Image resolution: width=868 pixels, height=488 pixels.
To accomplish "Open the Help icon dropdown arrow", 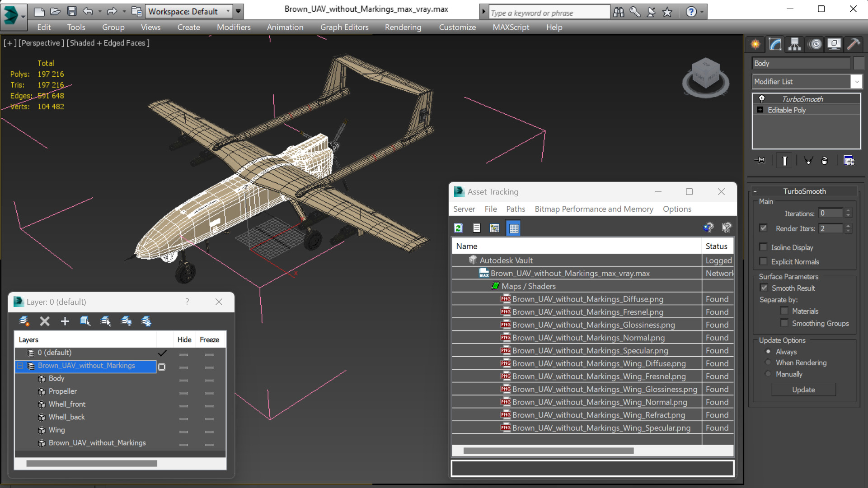I will pyautogui.click(x=702, y=12).
